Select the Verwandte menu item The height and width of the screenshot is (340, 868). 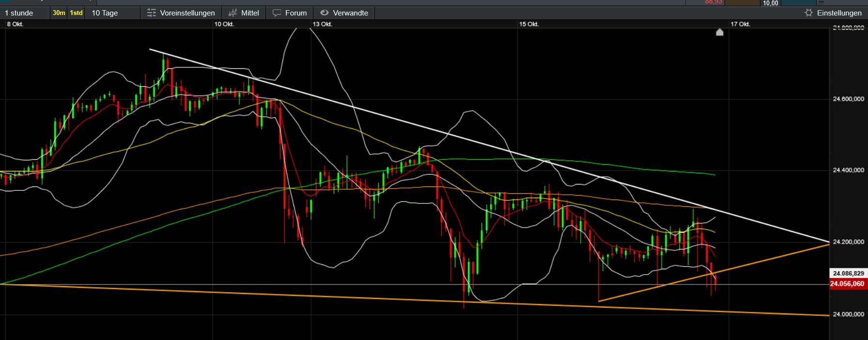click(x=350, y=13)
